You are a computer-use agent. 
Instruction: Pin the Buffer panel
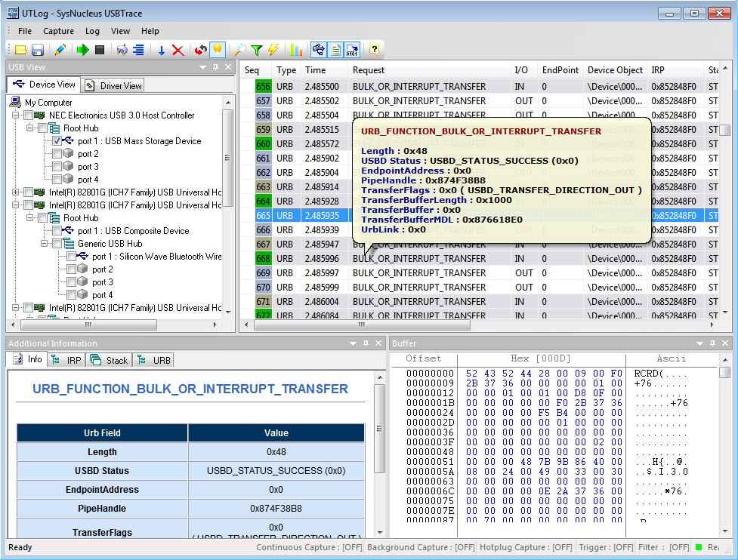712,343
